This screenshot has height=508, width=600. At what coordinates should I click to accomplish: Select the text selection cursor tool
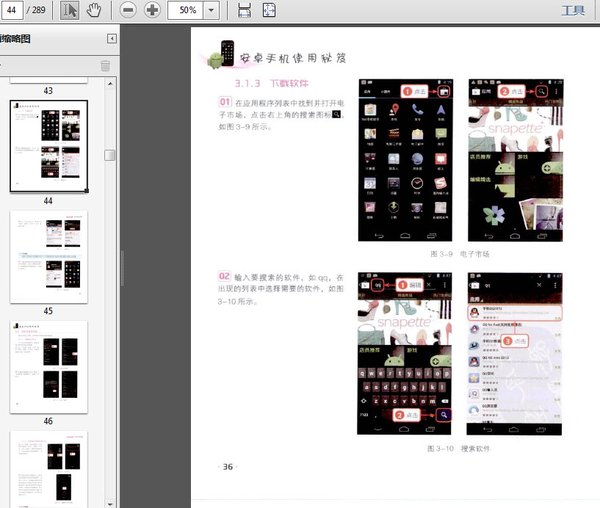70,11
